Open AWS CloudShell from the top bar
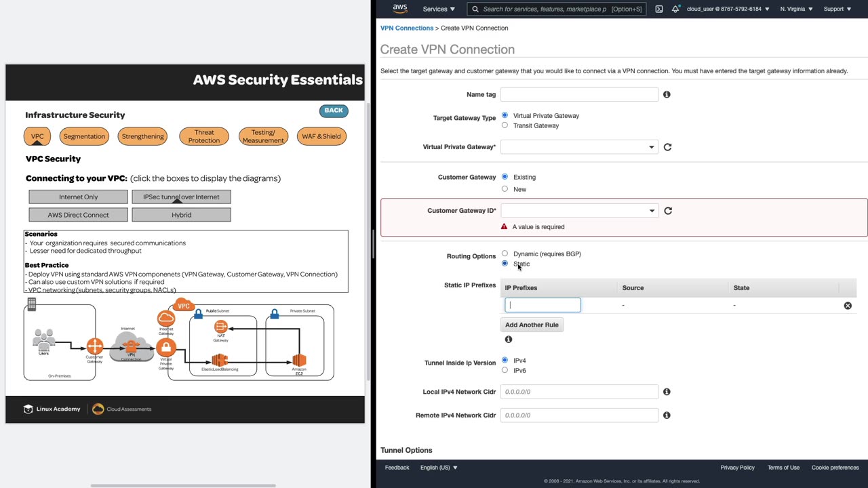Viewport: 868px width, 488px height. pos(659,9)
